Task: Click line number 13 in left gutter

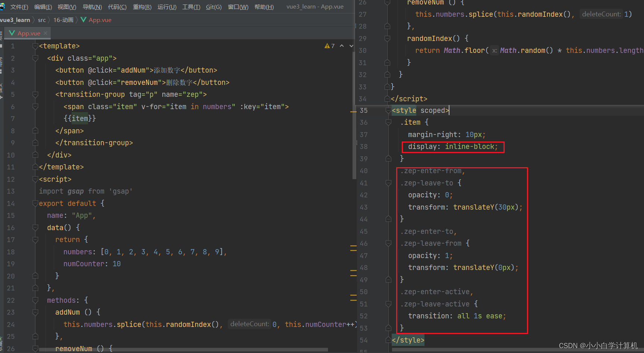Action: [x=11, y=191]
